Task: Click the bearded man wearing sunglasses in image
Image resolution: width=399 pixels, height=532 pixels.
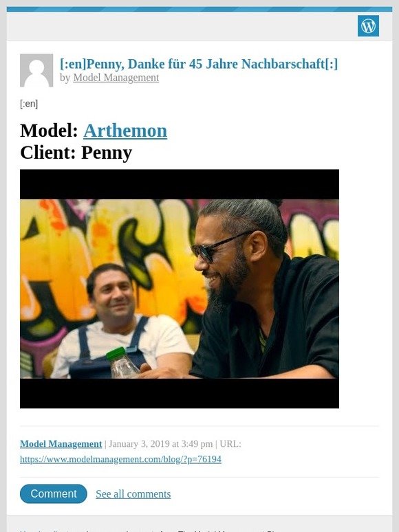Action: point(261,289)
